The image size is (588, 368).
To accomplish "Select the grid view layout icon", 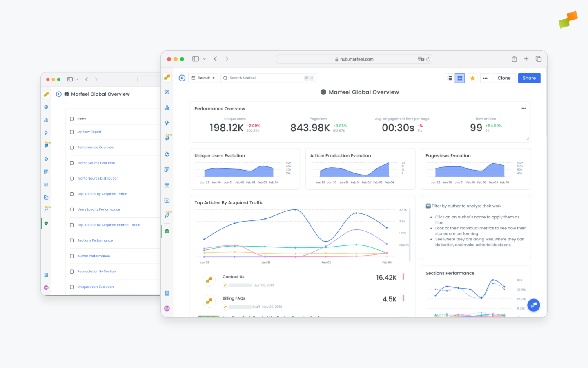I will pos(460,78).
